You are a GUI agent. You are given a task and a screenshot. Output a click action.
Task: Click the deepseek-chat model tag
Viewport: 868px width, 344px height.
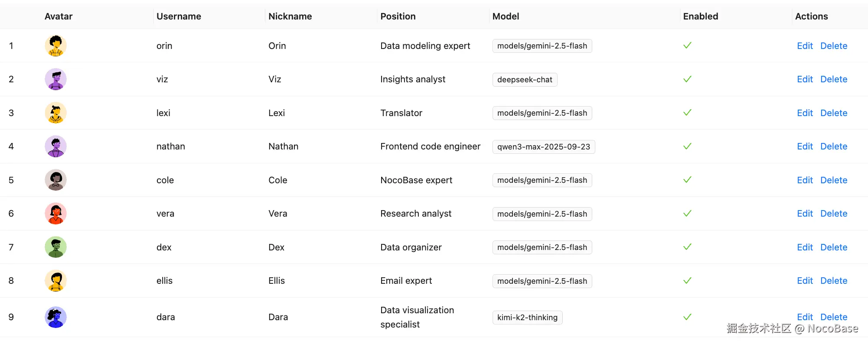coord(525,80)
